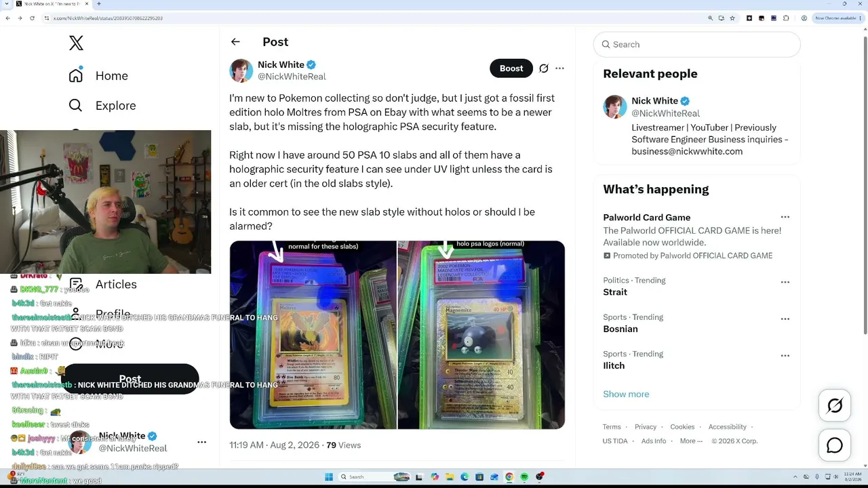The image size is (868, 488).
Task: Click Show more under What's happening
Action: coord(626,394)
